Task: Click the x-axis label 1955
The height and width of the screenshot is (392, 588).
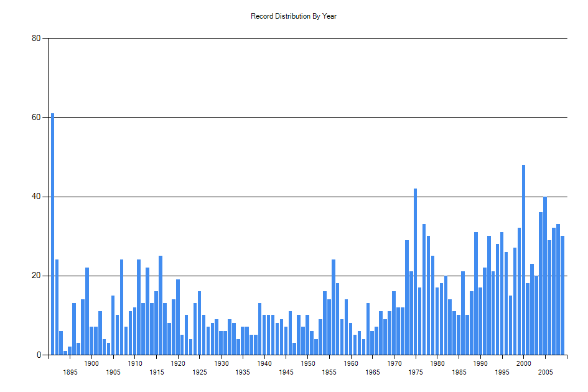Action: click(329, 372)
